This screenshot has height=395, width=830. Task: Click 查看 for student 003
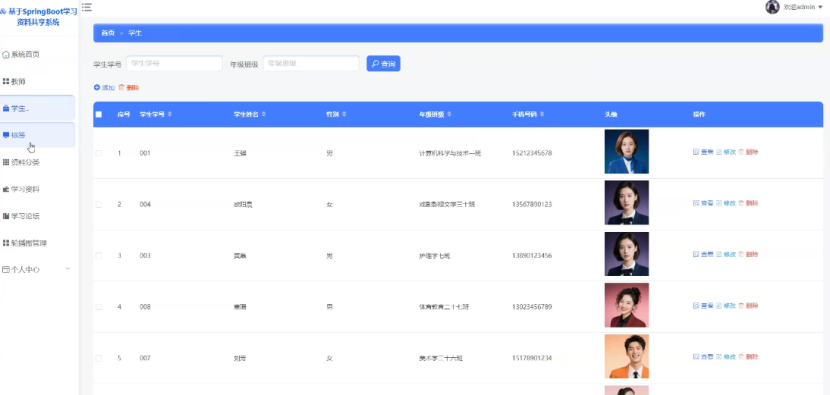703,255
